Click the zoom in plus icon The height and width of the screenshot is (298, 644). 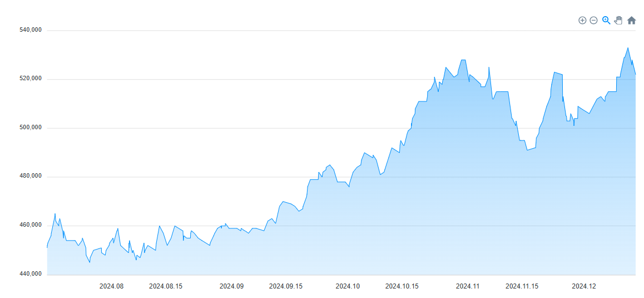pyautogui.click(x=582, y=21)
